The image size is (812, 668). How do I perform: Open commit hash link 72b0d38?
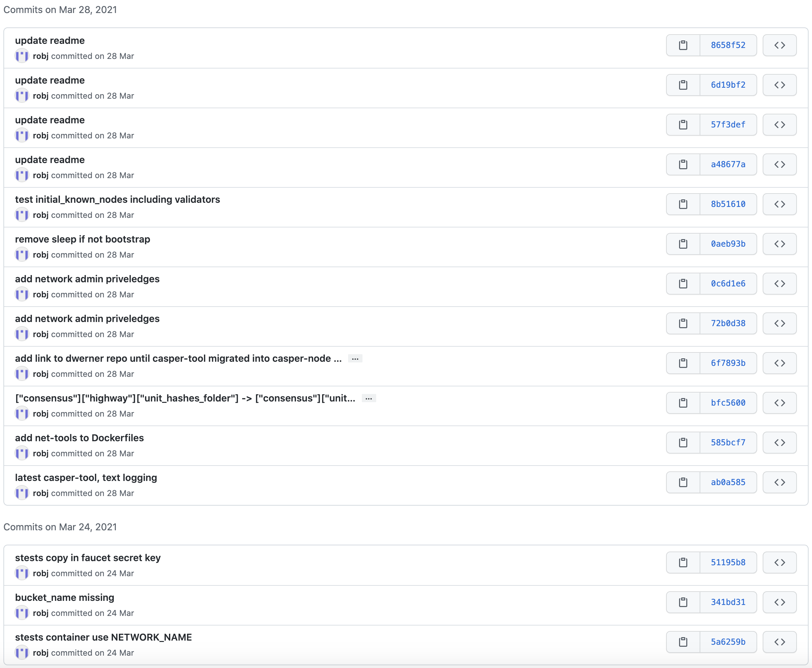728,323
